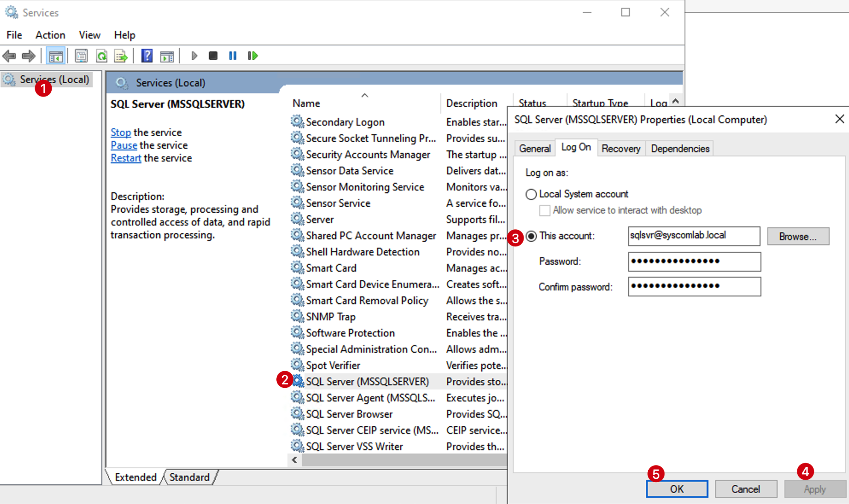Open the Help question mark icon
849x504 pixels.
(x=147, y=56)
